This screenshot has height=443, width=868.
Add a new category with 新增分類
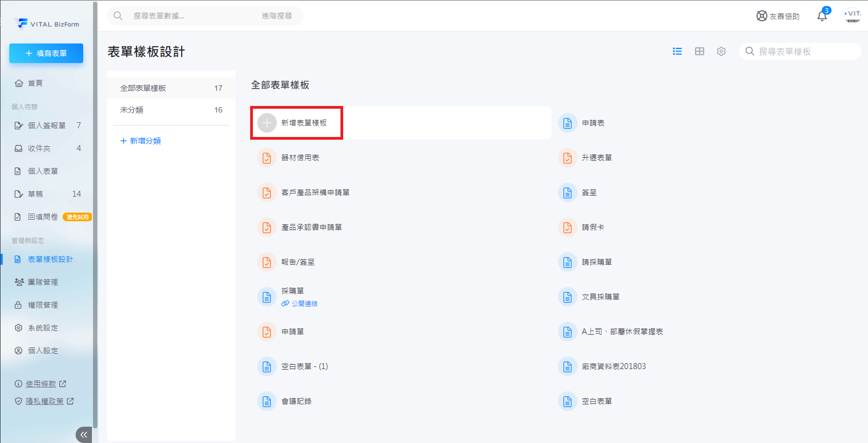140,141
